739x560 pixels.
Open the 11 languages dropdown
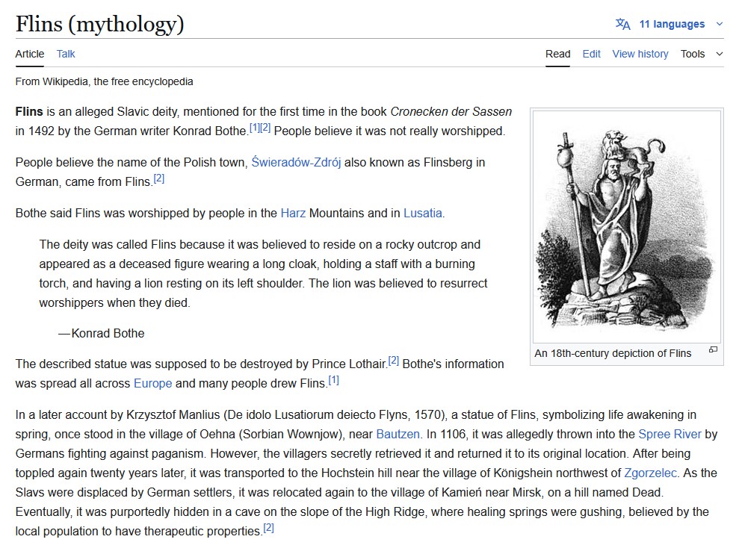tap(672, 24)
